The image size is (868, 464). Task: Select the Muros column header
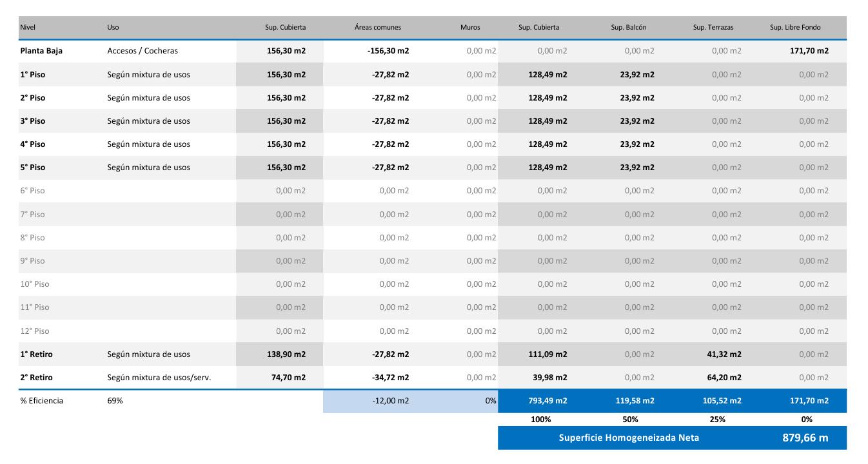tap(470, 28)
